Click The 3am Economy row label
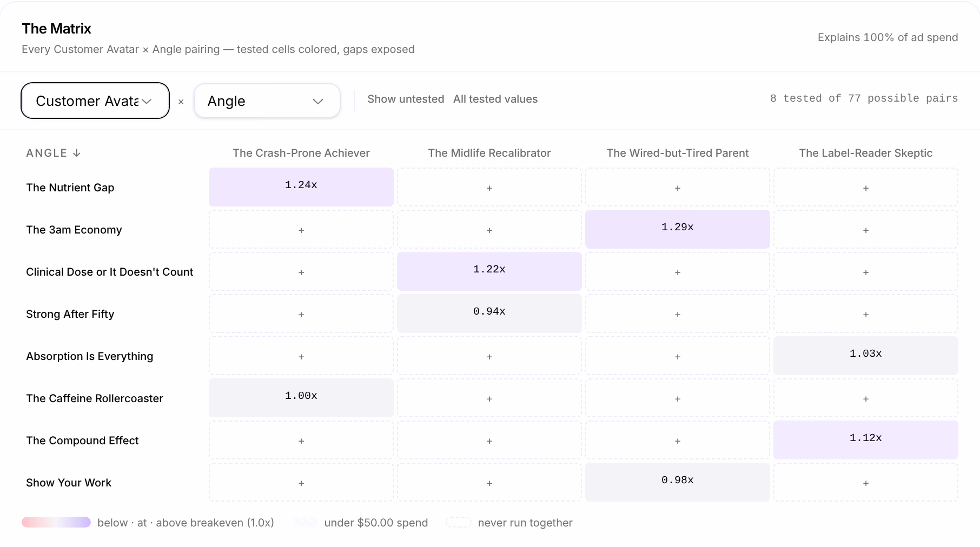The image size is (980, 547). click(74, 230)
